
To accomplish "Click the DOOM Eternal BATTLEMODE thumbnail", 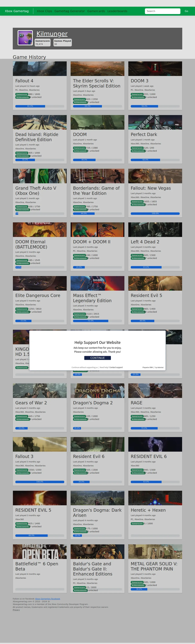I will pyautogui.click(x=40, y=230).
